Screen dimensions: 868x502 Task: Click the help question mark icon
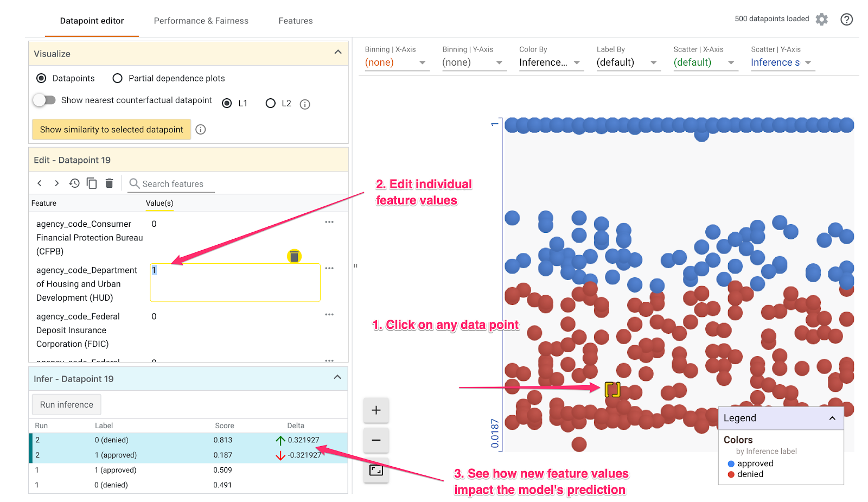tap(846, 20)
